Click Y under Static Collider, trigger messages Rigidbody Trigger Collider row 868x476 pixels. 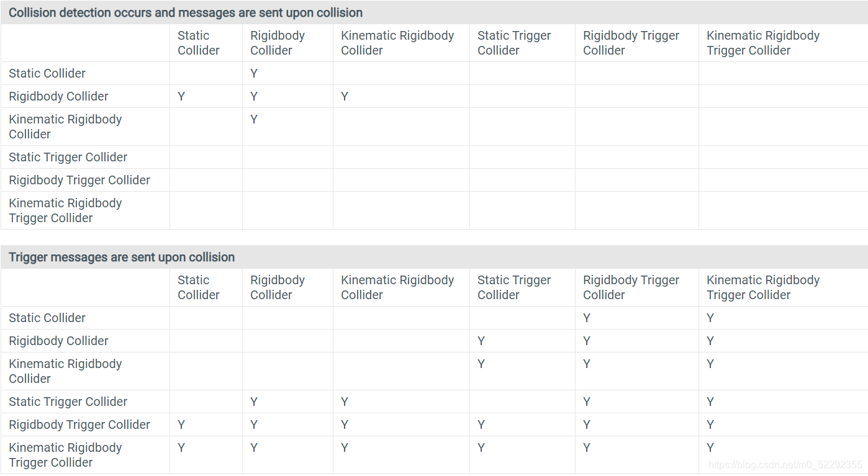[x=181, y=424]
